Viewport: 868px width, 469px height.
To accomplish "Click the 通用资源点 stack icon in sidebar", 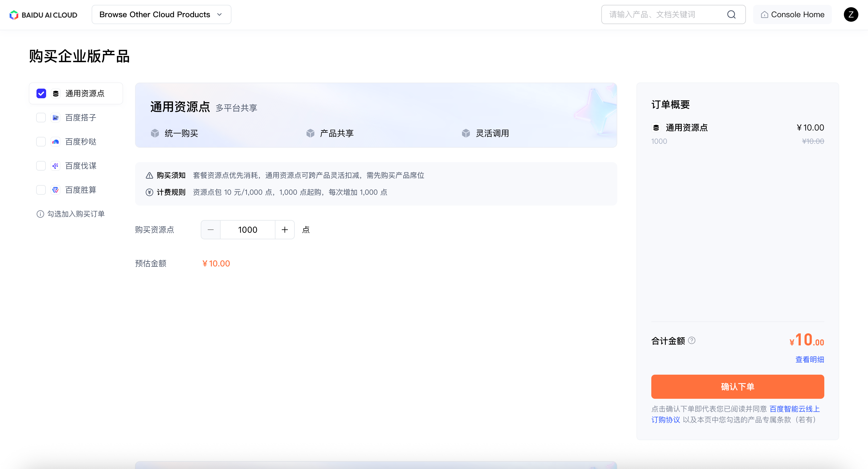I will point(56,93).
